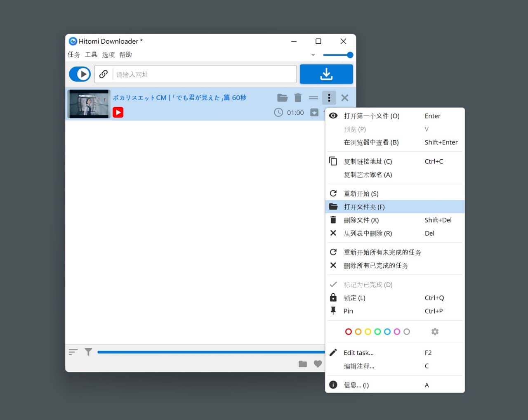Click the 01:00 duration text
The height and width of the screenshot is (420, 528).
point(295,113)
